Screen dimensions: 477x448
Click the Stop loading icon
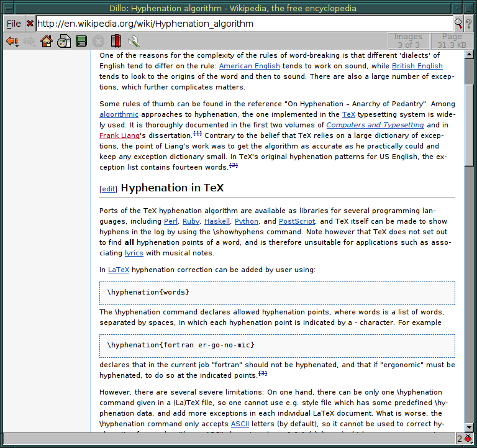click(98, 42)
